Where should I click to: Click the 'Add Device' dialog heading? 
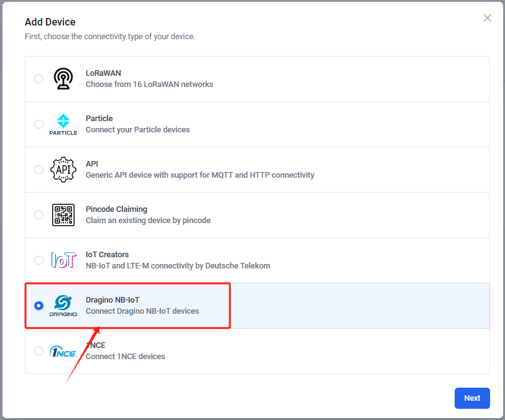click(x=50, y=22)
